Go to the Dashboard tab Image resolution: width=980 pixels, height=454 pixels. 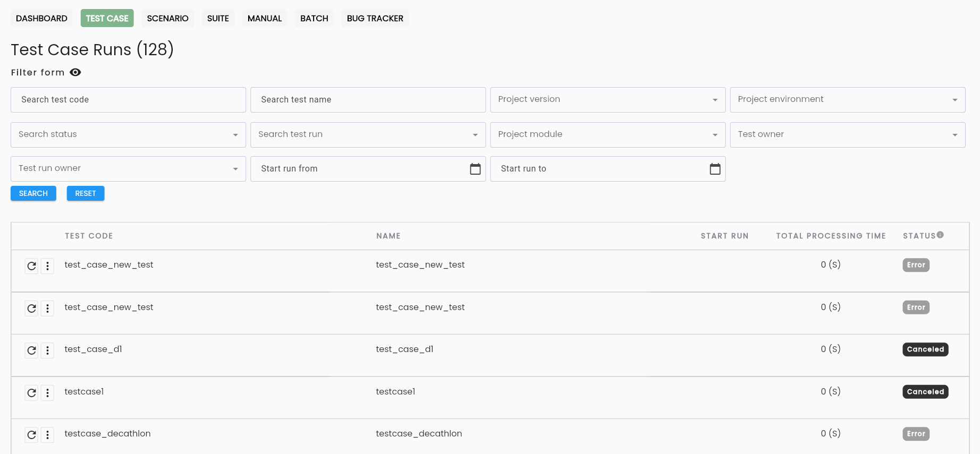click(x=41, y=18)
